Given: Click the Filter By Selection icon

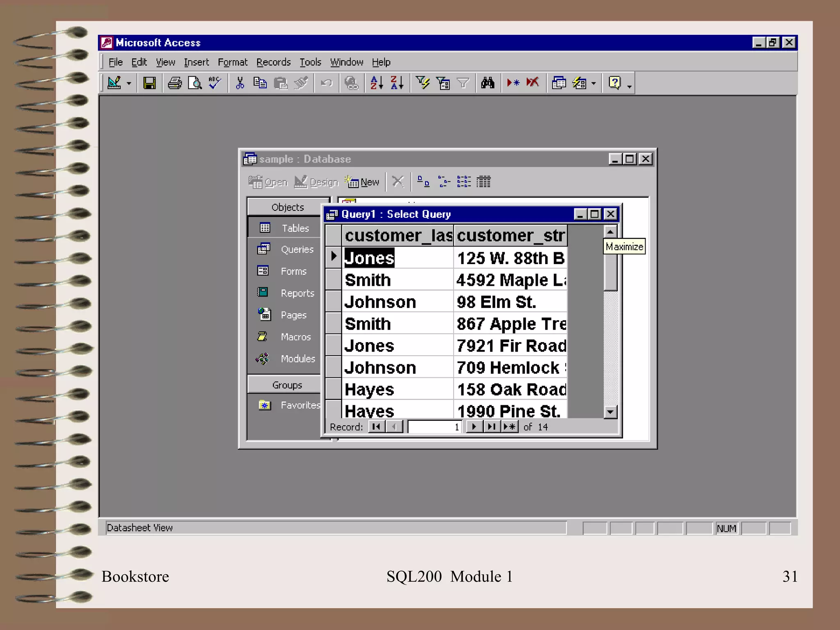Looking at the screenshot, I should click(422, 83).
